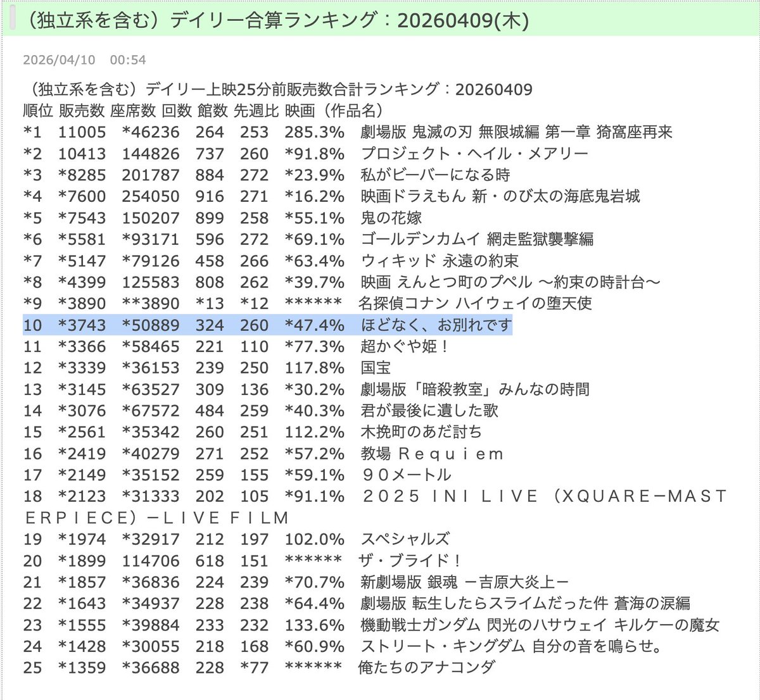The width and height of the screenshot is (760, 700).
Task: Click 劇場版 転生したらスライムだった件 蒼海の涙編
Action: (526, 604)
